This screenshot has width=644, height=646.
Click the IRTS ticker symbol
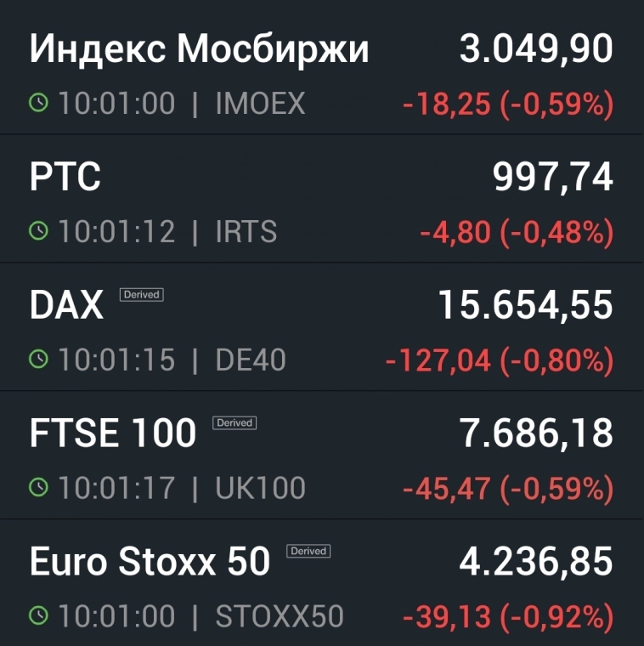point(246,232)
